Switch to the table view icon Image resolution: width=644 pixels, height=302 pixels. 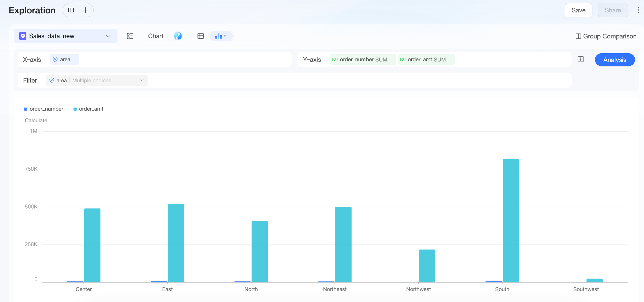point(201,36)
